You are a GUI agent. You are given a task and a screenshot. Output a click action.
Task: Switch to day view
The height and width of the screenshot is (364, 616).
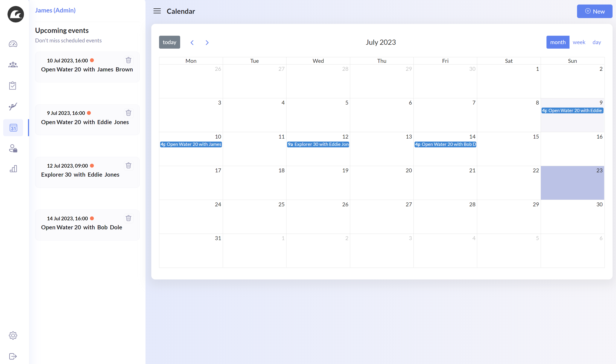(x=596, y=42)
